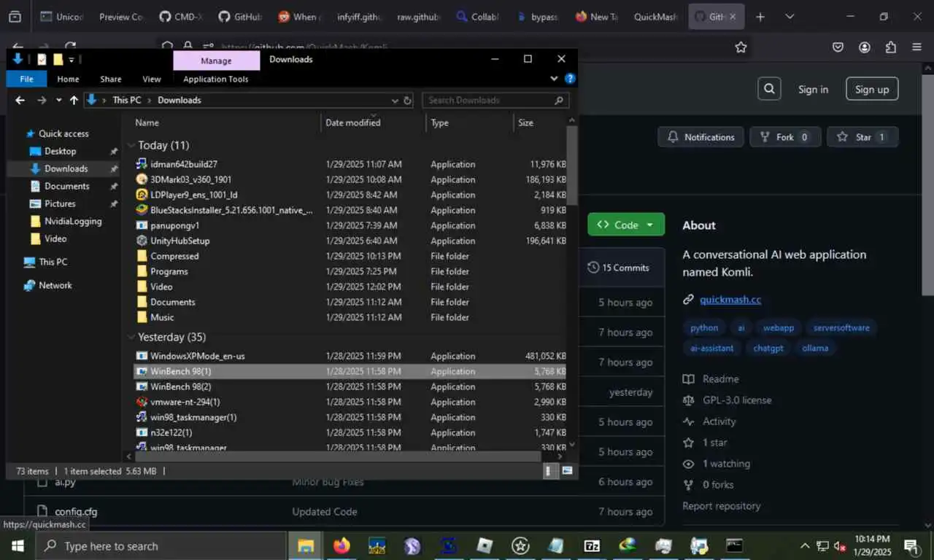Image resolution: width=934 pixels, height=560 pixels.
Task: Open the View ribbon tab
Action: click(152, 79)
